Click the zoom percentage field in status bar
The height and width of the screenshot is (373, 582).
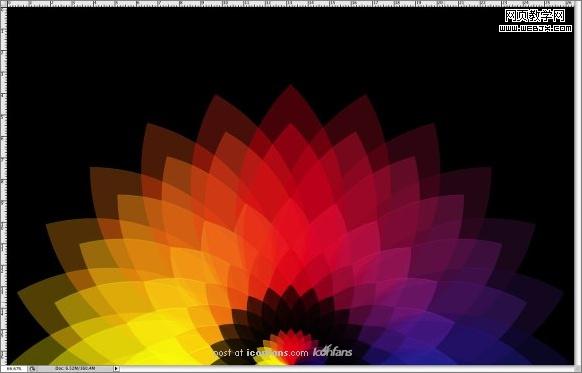coord(14,369)
